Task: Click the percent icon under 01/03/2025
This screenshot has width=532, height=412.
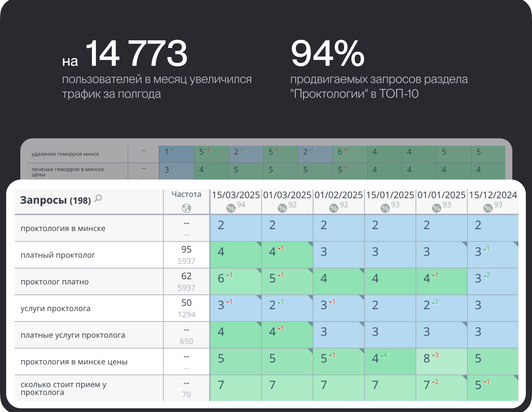Action: click(x=282, y=208)
